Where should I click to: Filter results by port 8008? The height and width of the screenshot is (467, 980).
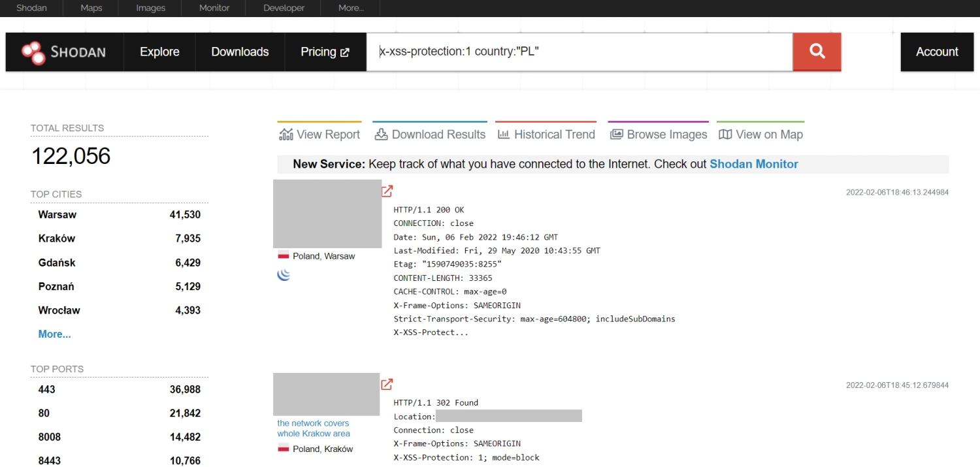[x=50, y=437]
